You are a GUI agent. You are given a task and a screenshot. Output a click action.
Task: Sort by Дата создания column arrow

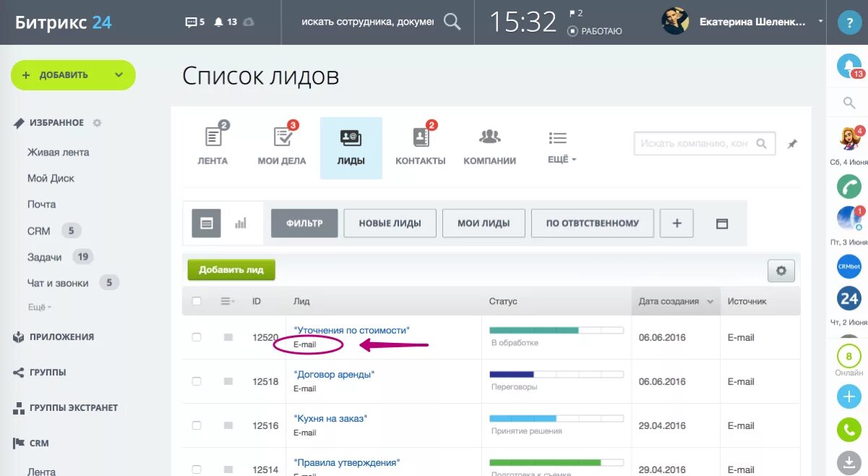710,302
